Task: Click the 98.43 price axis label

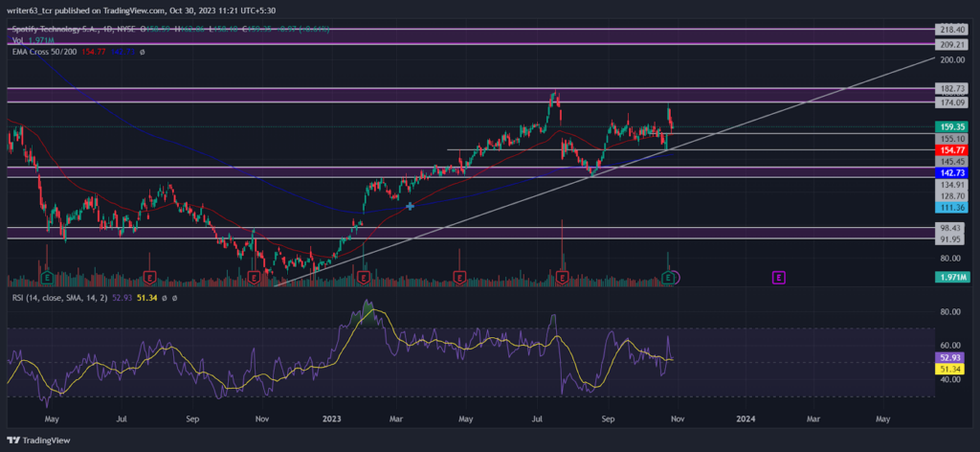Action: [952, 228]
